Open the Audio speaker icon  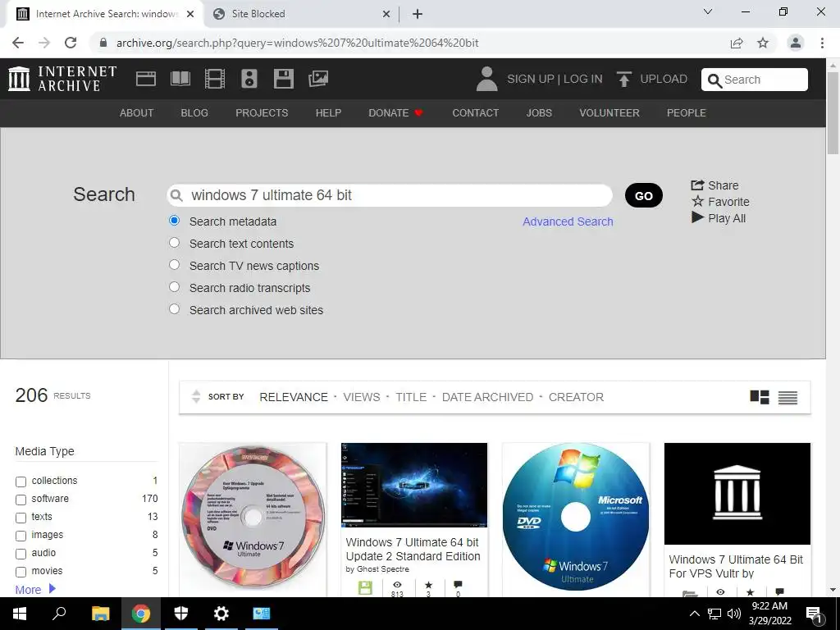coord(249,79)
